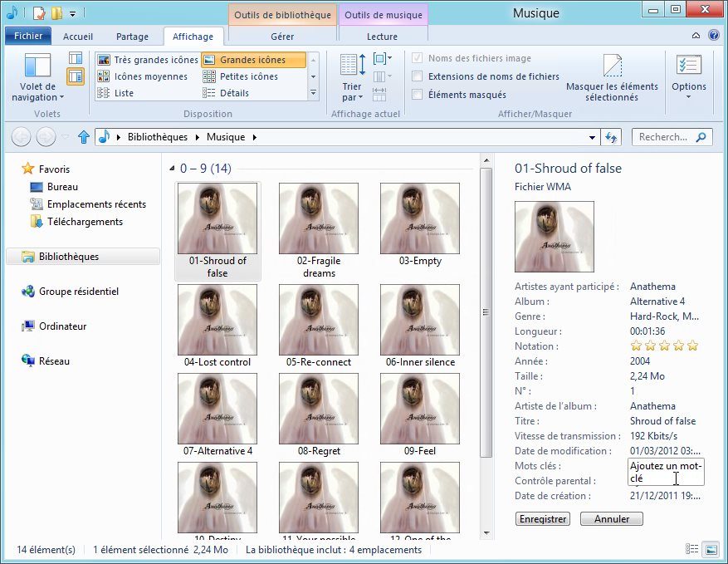
Task: Set Notation rating to five stars
Action: [693, 346]
